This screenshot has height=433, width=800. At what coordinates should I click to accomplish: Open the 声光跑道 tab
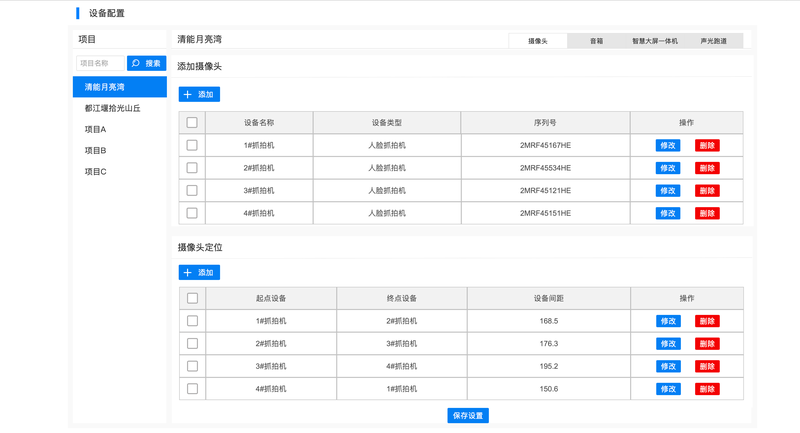(x=713, y=41)
